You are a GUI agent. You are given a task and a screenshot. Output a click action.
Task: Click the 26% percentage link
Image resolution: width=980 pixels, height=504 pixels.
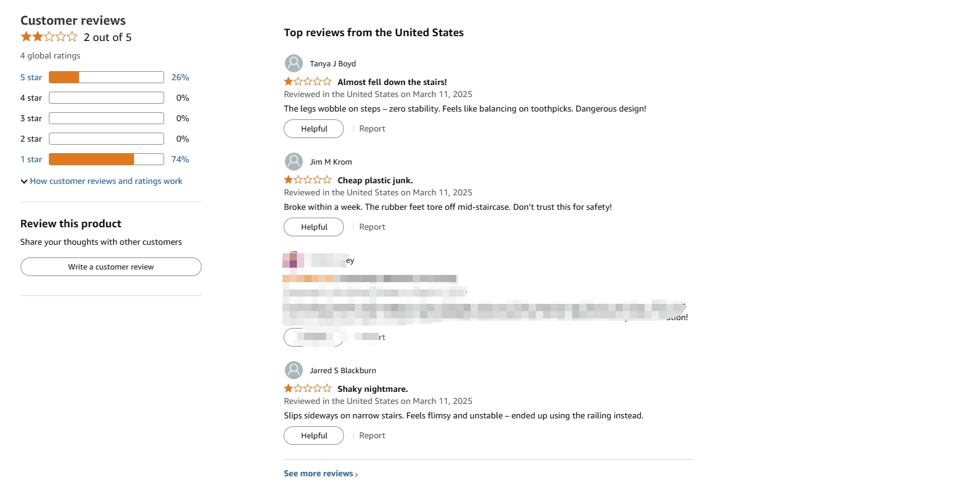(x=180, y=77)
